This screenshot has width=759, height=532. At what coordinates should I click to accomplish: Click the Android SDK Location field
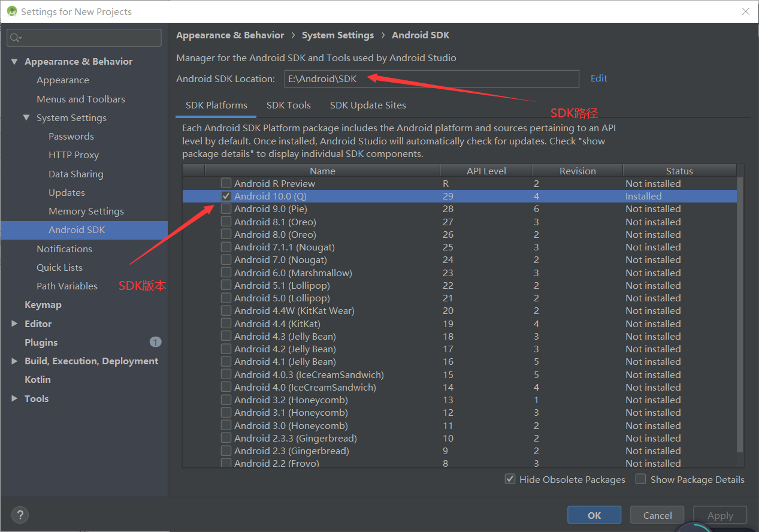pyautogui.click(x=431, y=78)
